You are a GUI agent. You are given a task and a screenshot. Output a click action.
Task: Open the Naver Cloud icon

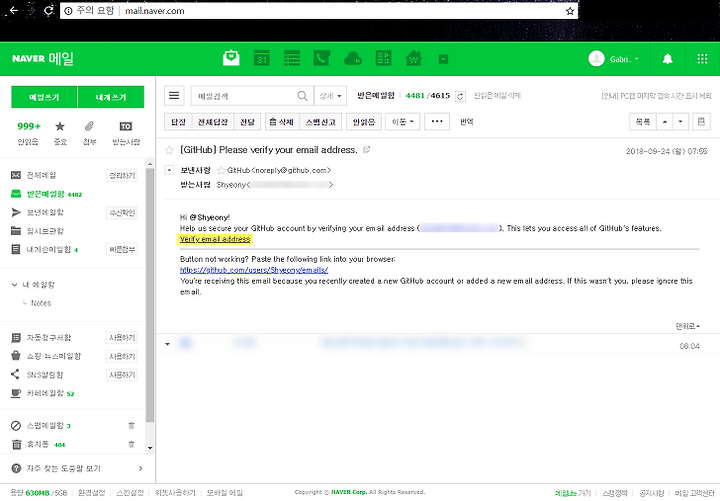coord(353,58)
